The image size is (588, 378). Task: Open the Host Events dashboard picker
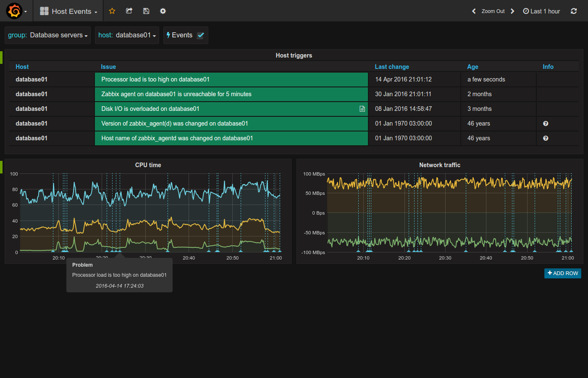(x=72, y=11)
